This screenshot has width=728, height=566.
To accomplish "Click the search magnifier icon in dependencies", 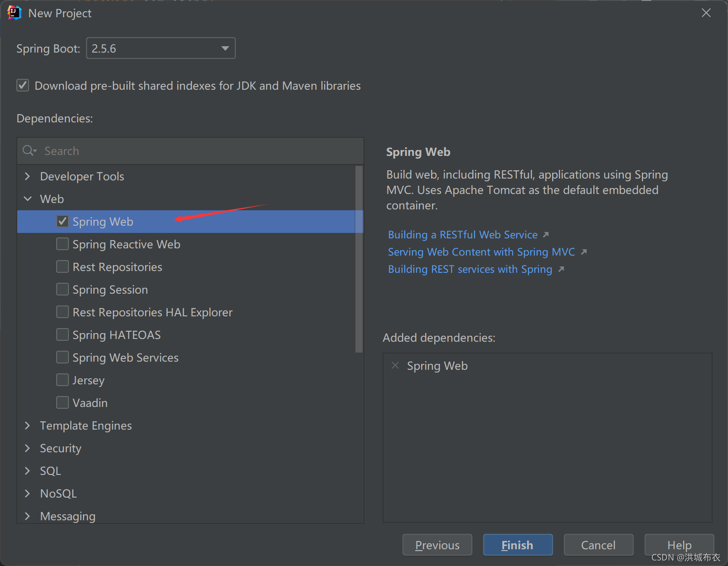I will [x=29, y=150].
